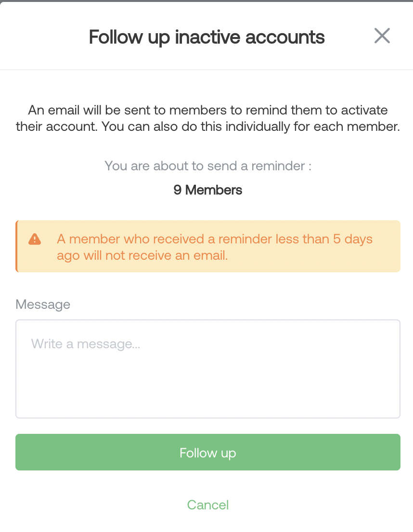
Task: Click the yellow reminder warning banner
Action: click(x=208, y=246)
